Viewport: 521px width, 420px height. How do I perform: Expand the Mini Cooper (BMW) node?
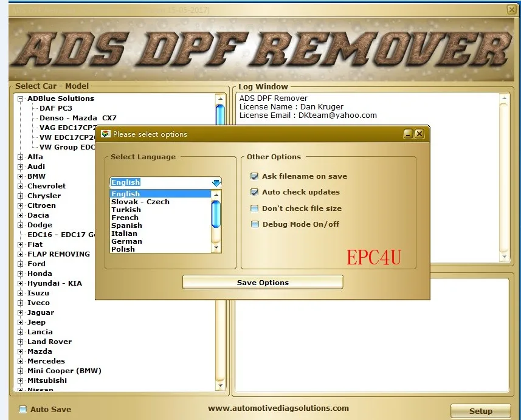tap(21, 371)
